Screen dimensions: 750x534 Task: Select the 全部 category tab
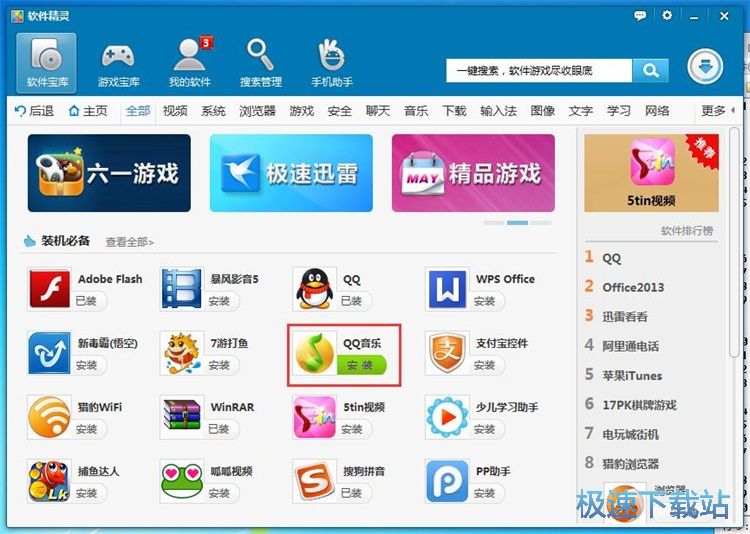tap(138, 111)
